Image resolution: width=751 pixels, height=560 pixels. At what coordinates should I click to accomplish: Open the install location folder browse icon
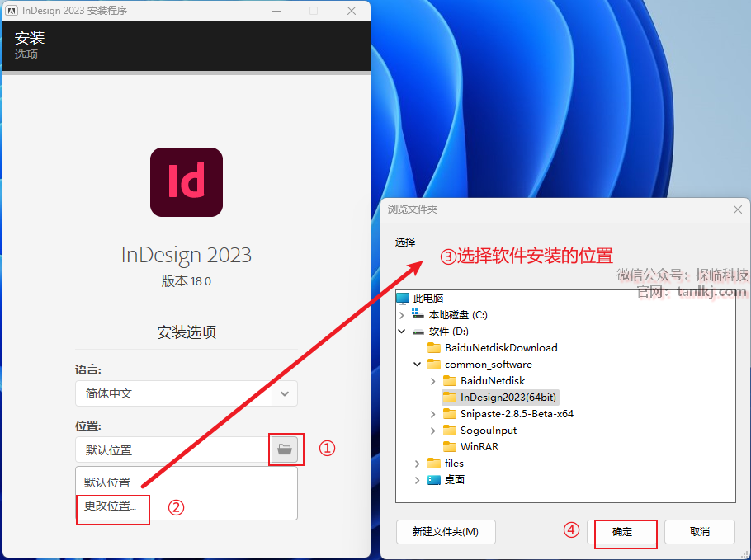(285, 449)
